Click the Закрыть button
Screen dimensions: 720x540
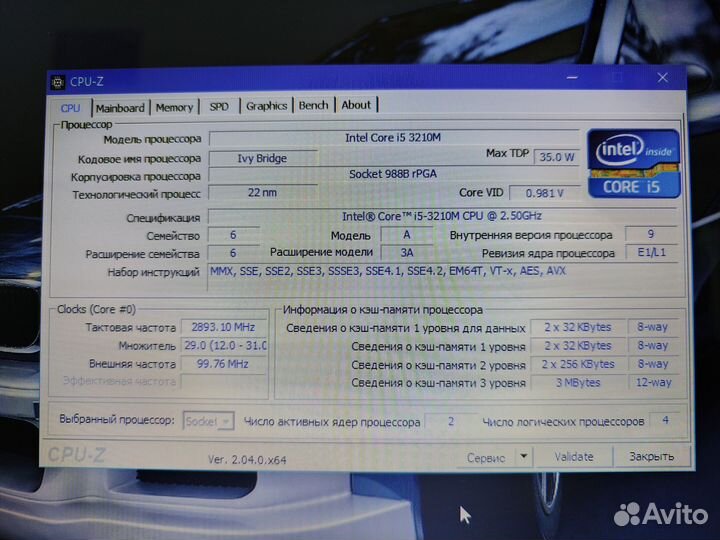pyautogui.click(x=652, y=456)
